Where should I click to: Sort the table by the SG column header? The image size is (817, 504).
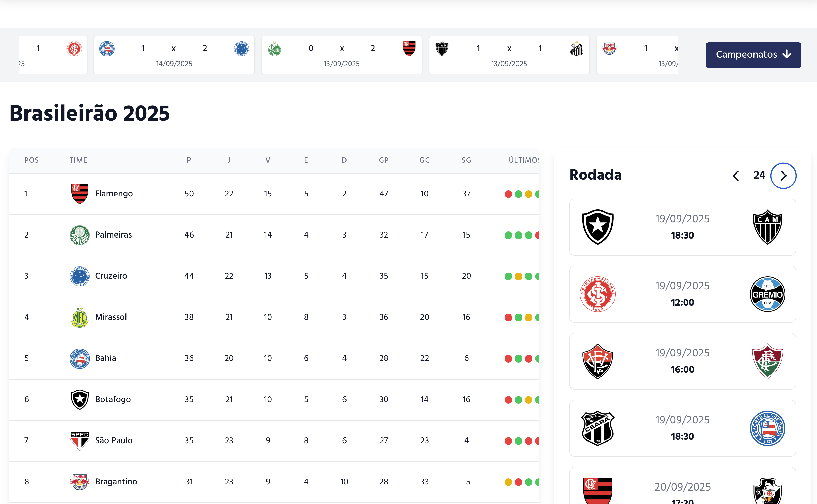(x=466, y=160)
